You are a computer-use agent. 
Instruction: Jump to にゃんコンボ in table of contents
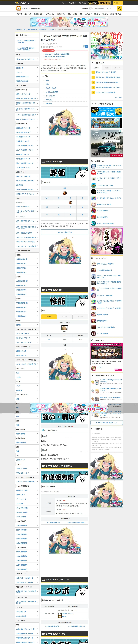pyautogui.click(x=50, y=96)
